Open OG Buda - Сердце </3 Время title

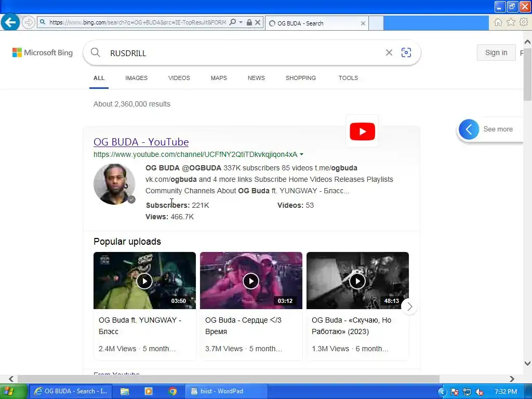[x=243, y=326]
